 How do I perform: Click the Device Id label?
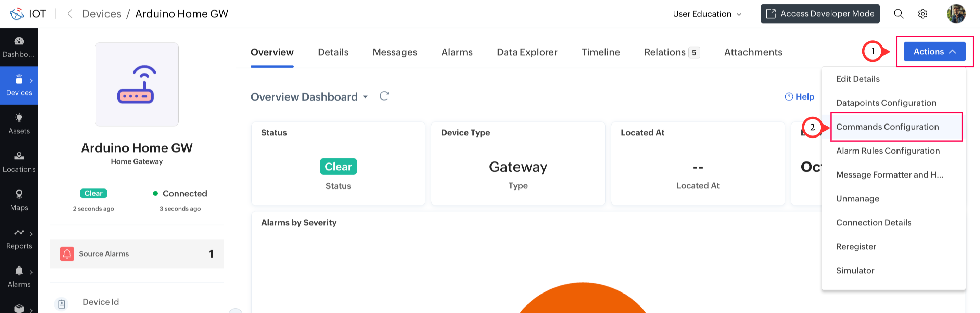tap(101, 302)
